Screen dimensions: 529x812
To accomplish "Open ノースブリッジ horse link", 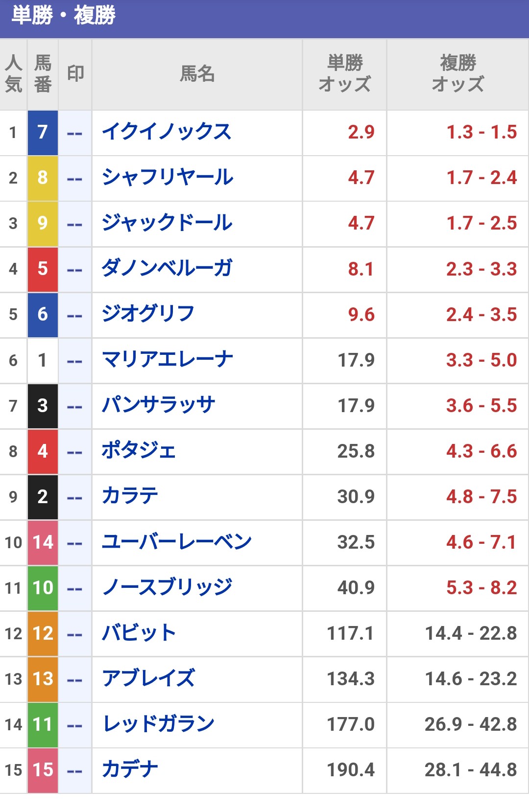I will [167, 587].
